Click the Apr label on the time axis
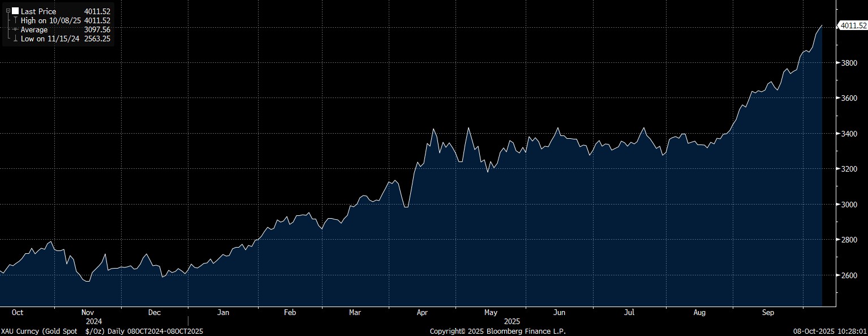868x336 pixels. tap(422, 312)
